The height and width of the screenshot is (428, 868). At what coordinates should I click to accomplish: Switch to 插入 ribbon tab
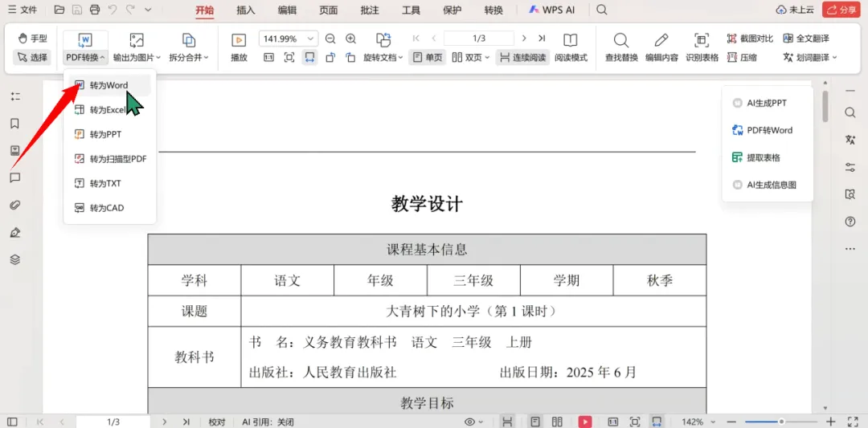click(x=246, y=10)
